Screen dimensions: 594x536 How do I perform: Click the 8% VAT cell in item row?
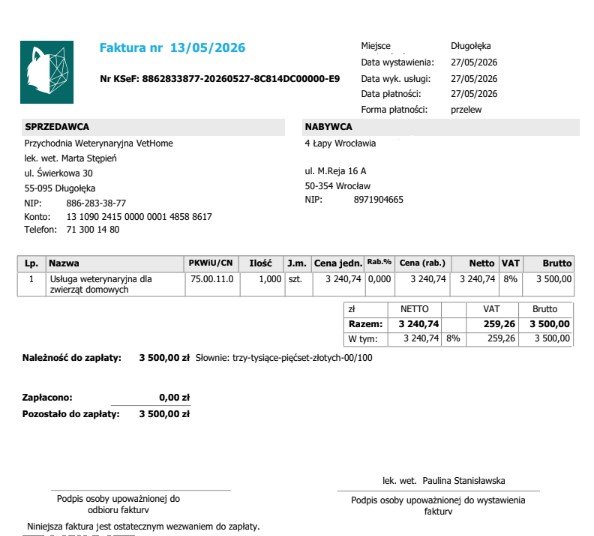510,279
